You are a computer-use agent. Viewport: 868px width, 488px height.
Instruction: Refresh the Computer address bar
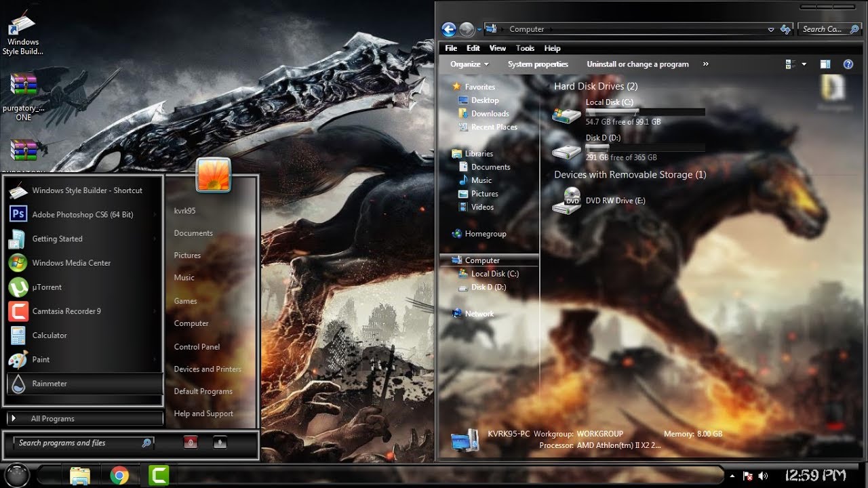(x=785, y=29)
